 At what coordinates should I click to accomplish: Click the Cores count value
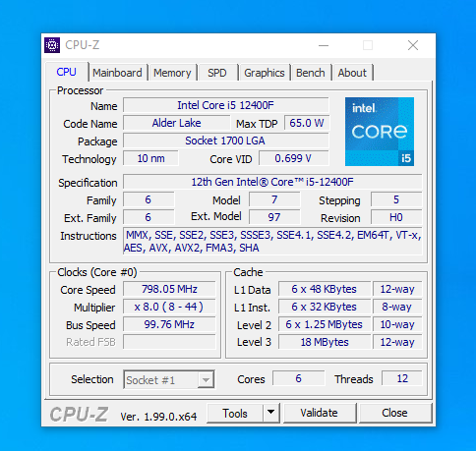[298, 378]
